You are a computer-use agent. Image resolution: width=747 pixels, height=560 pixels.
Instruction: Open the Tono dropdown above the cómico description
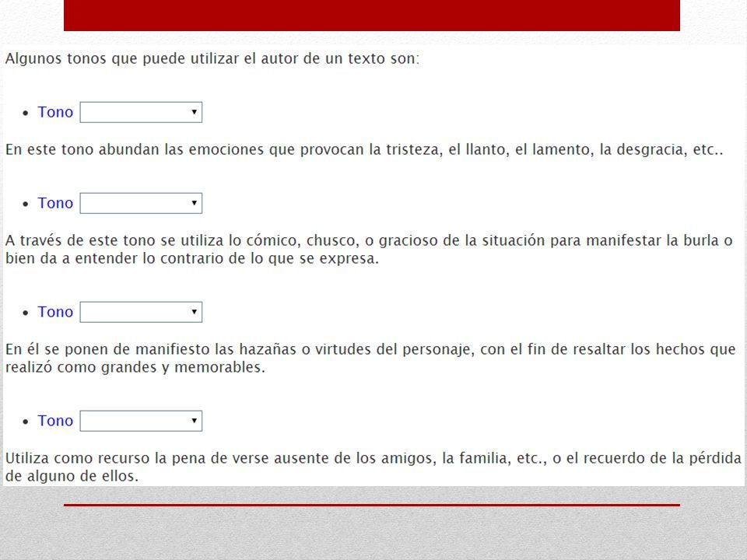pyautogui.click(x=141, y=203)
